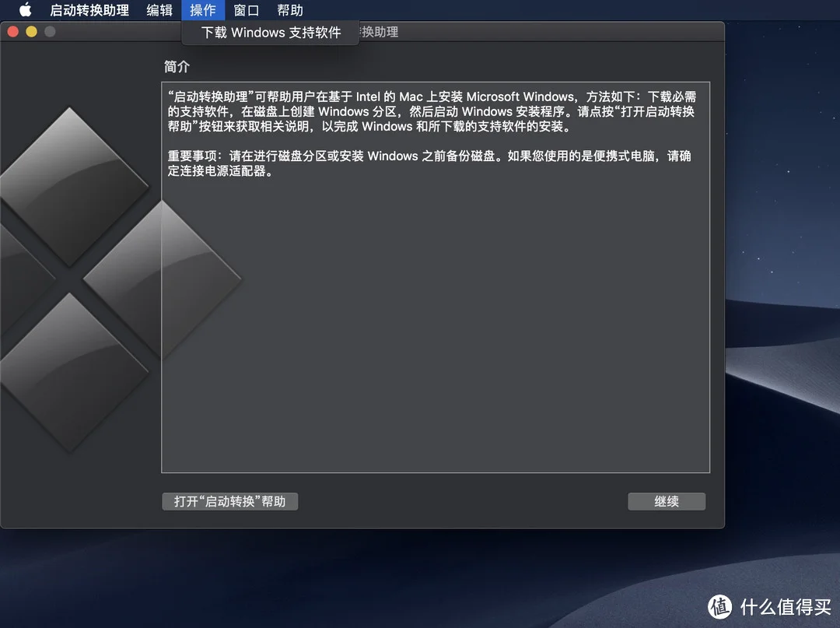840x628 pixels.
Task: Click the paragraph starting “启动转换助理”可帮助用户
Action: tap(432, 111)
